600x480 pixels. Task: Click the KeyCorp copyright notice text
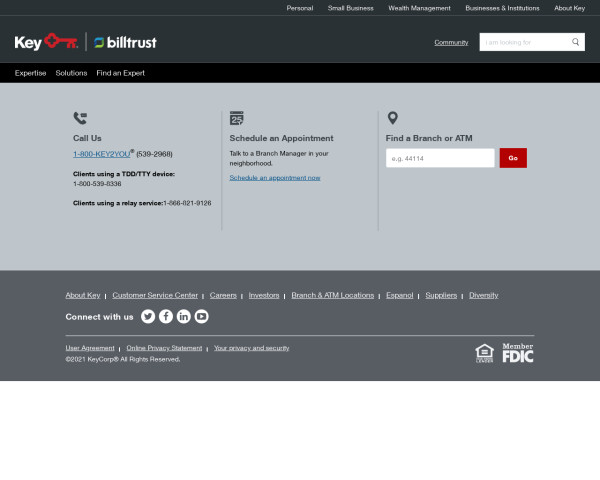[123, 359]
